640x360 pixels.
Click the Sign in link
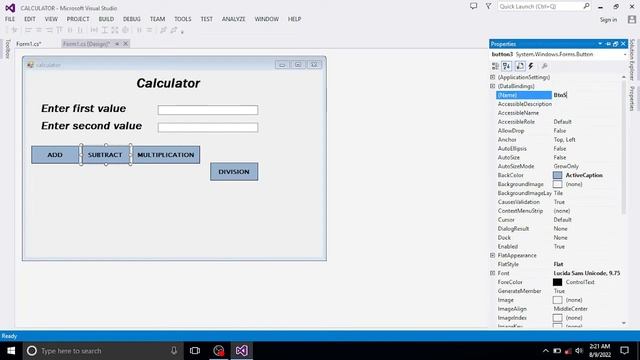click(x=608, y=20)
